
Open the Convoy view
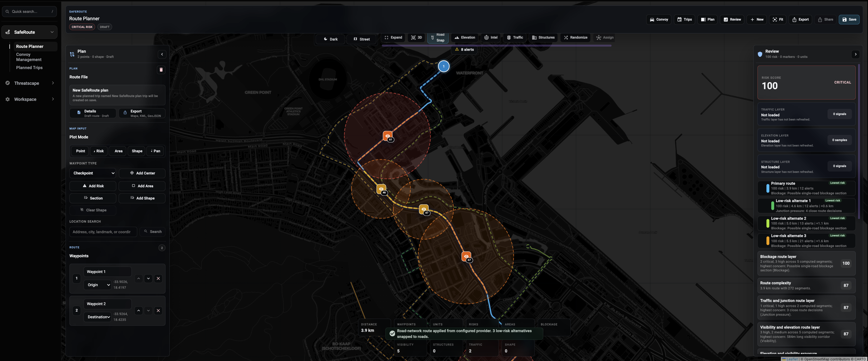pos(659,20)
